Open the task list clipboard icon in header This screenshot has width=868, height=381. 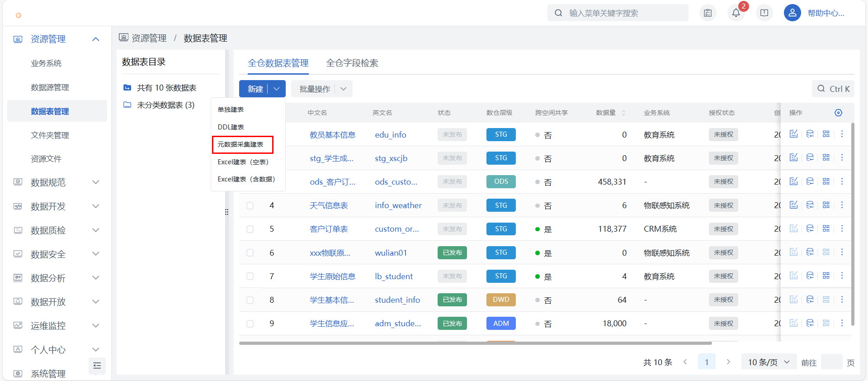pos(708,13)
